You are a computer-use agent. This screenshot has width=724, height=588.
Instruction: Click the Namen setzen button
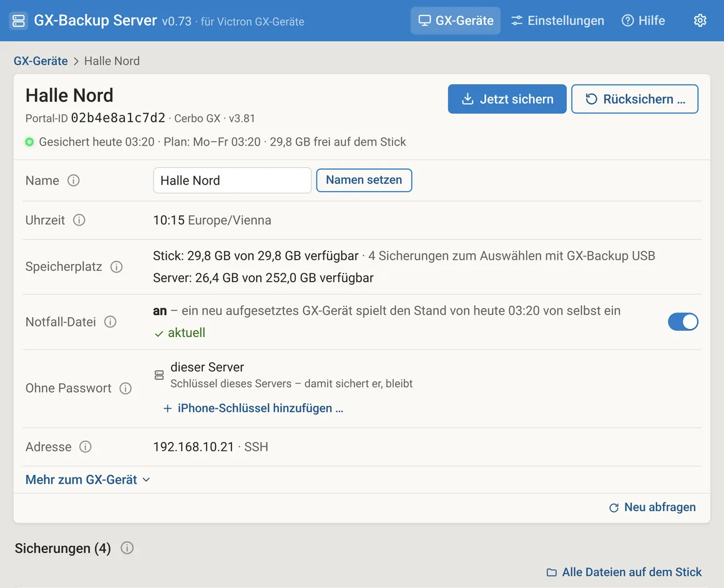(364, 180)
